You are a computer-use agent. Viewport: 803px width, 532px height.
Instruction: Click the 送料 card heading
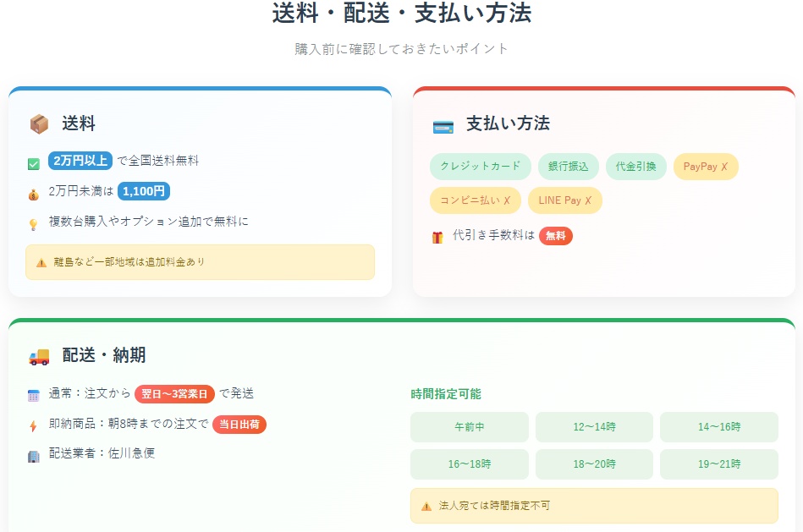coord(79,124)
